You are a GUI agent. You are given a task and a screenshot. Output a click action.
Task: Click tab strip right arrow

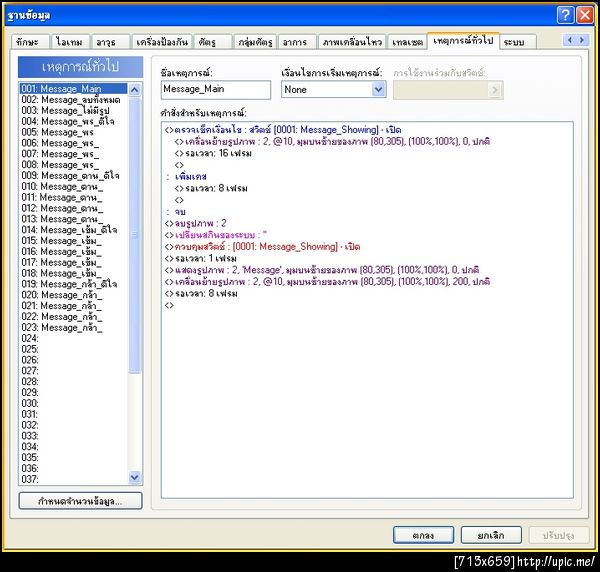(x=582, y=40)
